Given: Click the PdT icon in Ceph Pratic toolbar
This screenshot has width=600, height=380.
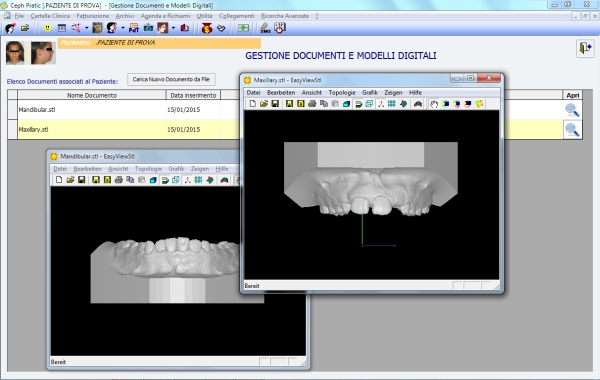Looking at the screenshot, I should pyautogui.click(x=134, y=28).
